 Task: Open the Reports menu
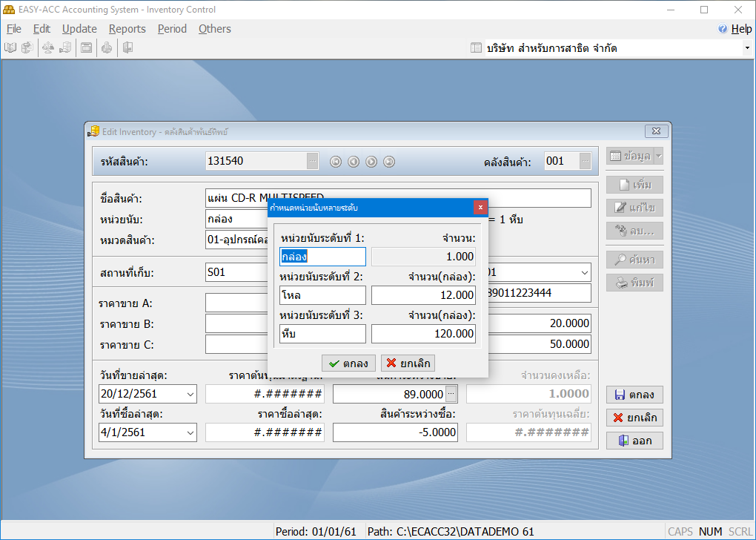[x=127, y=29]
